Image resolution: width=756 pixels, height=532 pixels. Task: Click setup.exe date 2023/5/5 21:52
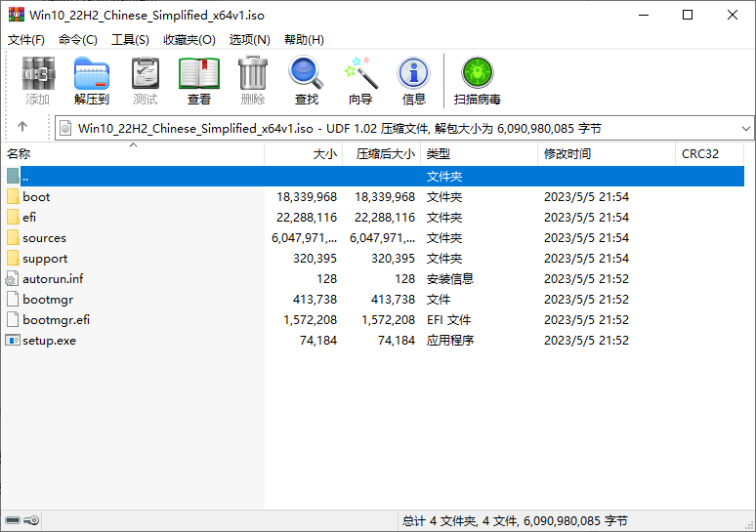click(586, 341)
